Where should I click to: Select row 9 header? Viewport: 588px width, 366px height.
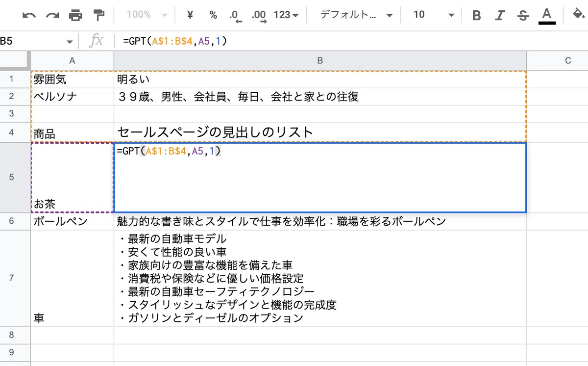pos(15,352)
